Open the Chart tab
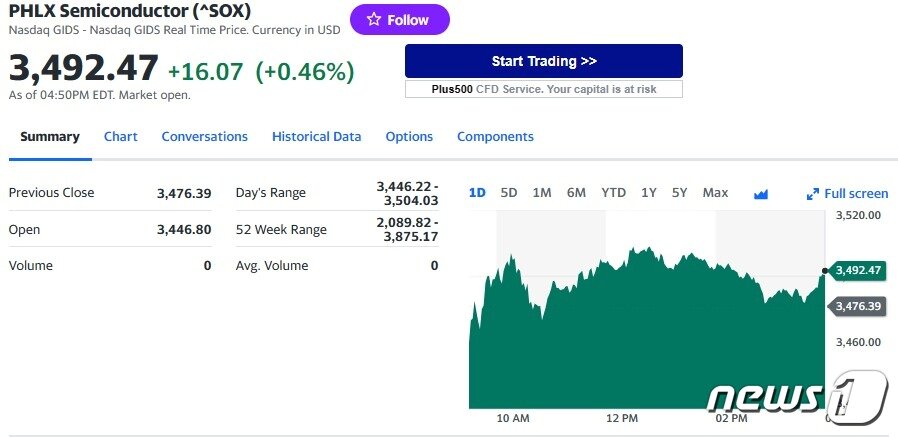Image resolution: width=898 pixels, height=437 pixels. [121, 137]
